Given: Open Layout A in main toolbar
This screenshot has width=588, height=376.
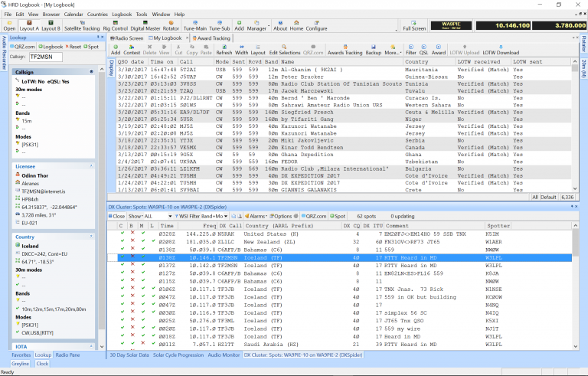Looking at the screenshot, I should pyautogui.click(x=29, y=25).
